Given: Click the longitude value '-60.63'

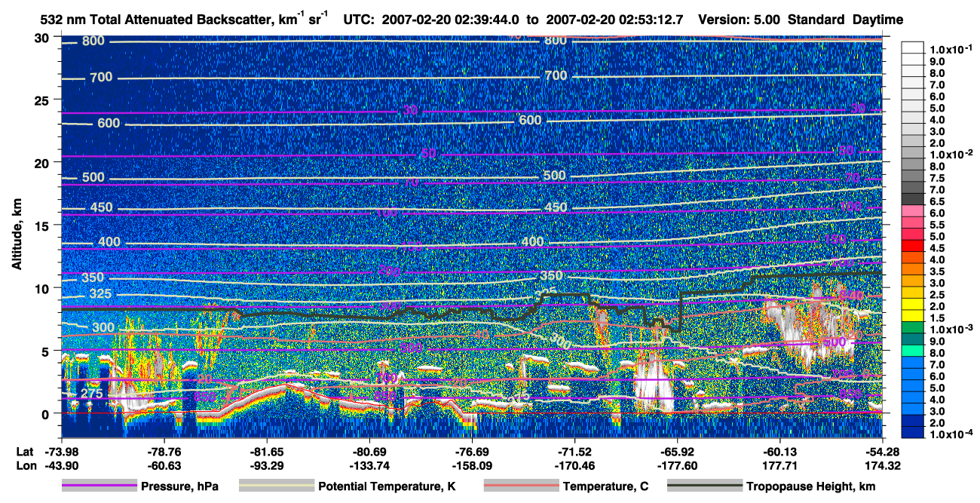Looking at the screenshot, I should pos(163,465).
